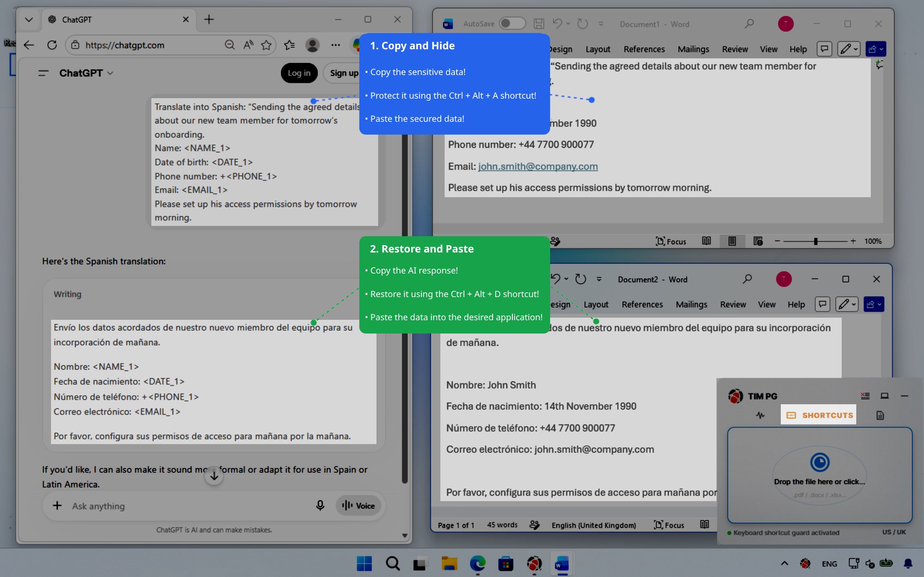This screenshot has width=924, height=577.
Task: Open the john.smith@company.com email link
Action: click(538, 166)
